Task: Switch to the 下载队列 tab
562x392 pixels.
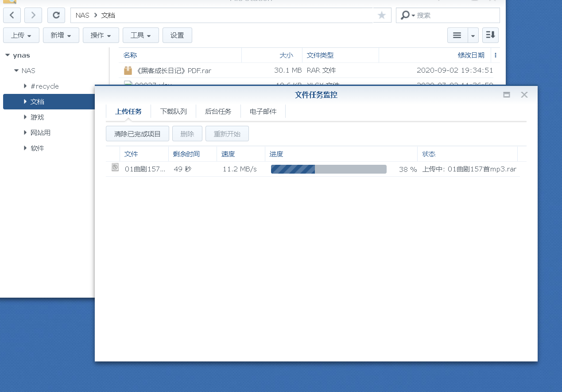Action: coord(173,111)
